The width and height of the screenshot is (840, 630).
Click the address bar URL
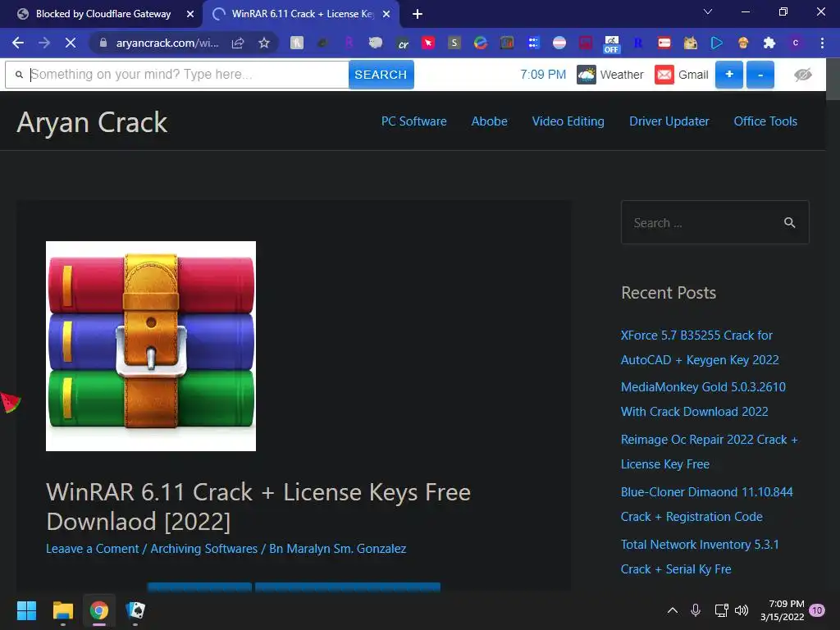coord(167,43)
